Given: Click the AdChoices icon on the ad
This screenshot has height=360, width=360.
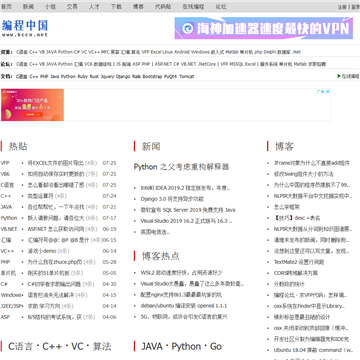Looking at the screenshot, I should [x=320, y=92].
